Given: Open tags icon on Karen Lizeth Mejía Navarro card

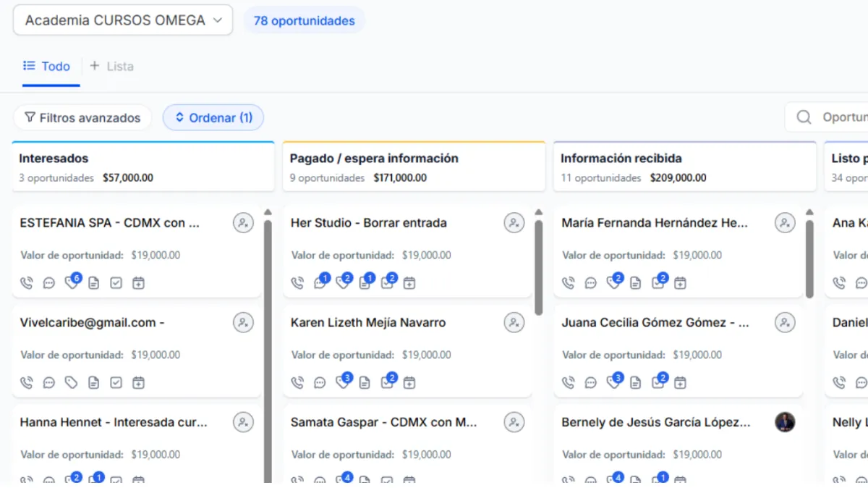Looking at the screenshot, I should [x=343, y=382].
